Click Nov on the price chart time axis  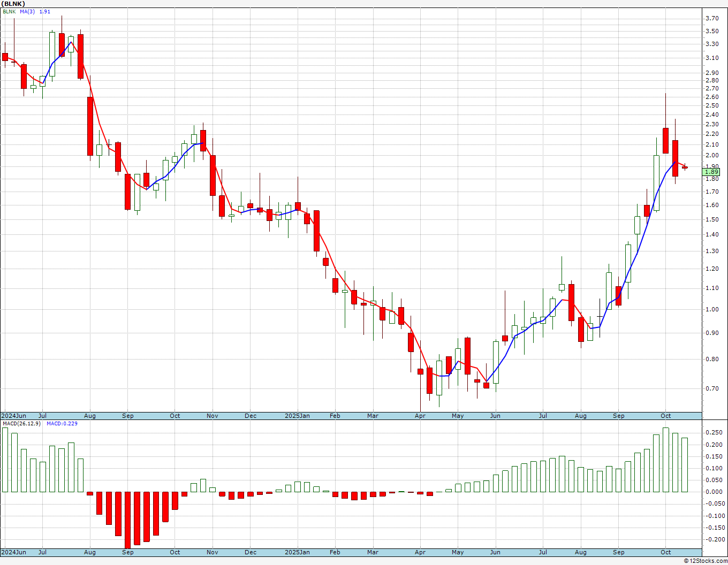click(x=212, y=416)
